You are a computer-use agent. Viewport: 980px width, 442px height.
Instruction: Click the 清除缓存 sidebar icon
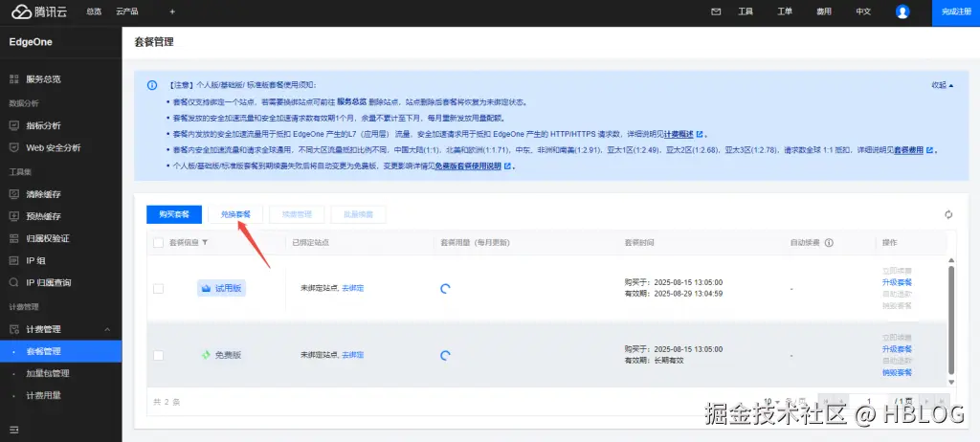tap(14, 194)
